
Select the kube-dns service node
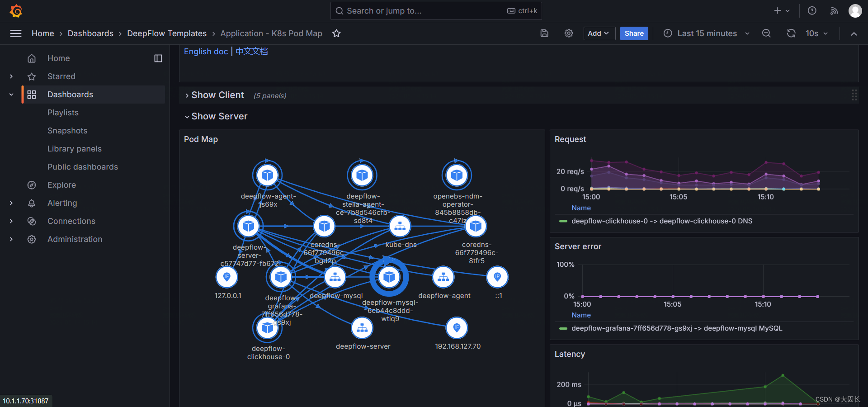400,226
